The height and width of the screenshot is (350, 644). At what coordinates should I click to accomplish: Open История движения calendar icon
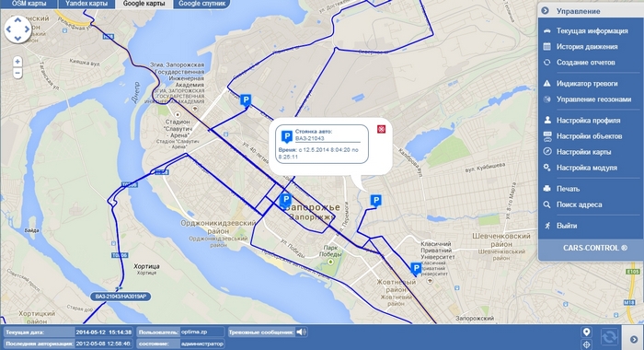pos(546,46)
